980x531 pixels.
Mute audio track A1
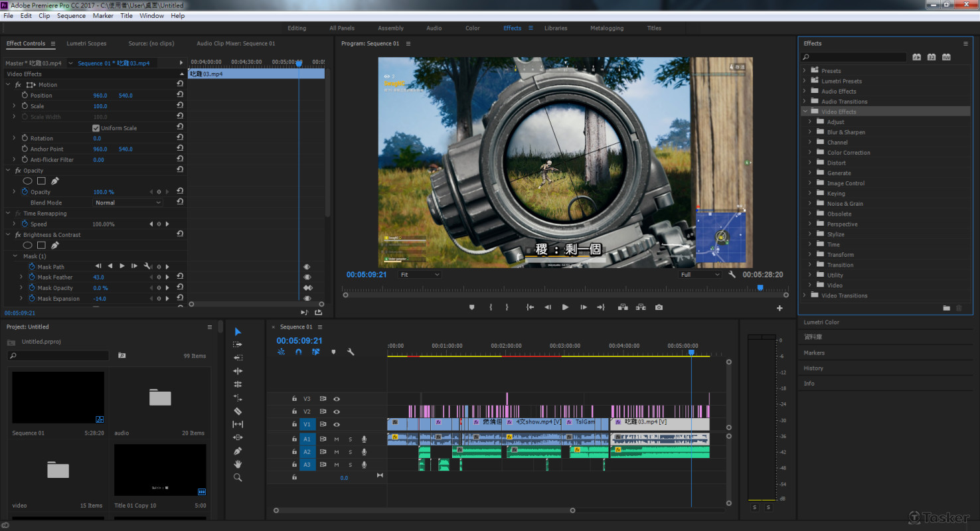click(337, 439)
